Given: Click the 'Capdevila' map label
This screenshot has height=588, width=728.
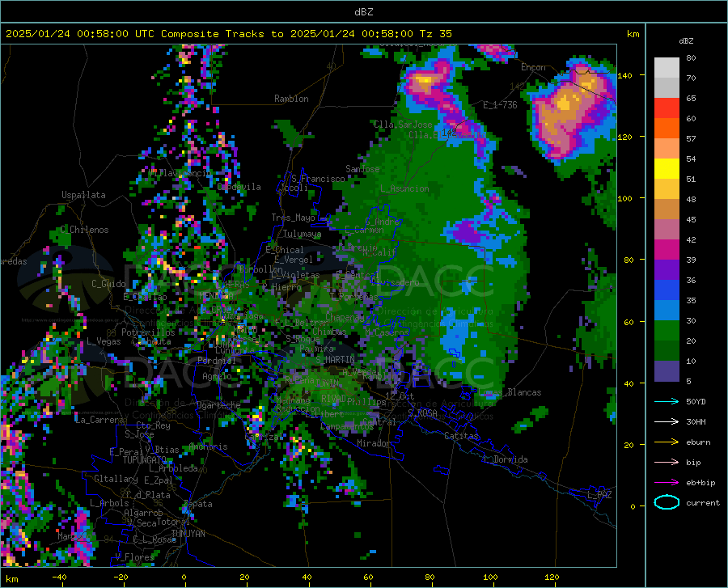Looking at the screenshot, I should [239, 187].
